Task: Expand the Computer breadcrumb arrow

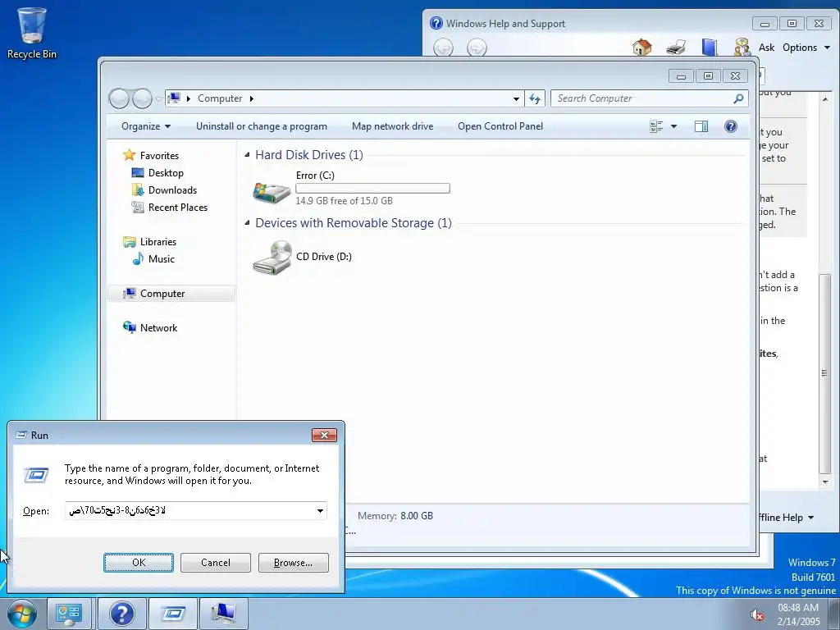Action: point(251,98)
